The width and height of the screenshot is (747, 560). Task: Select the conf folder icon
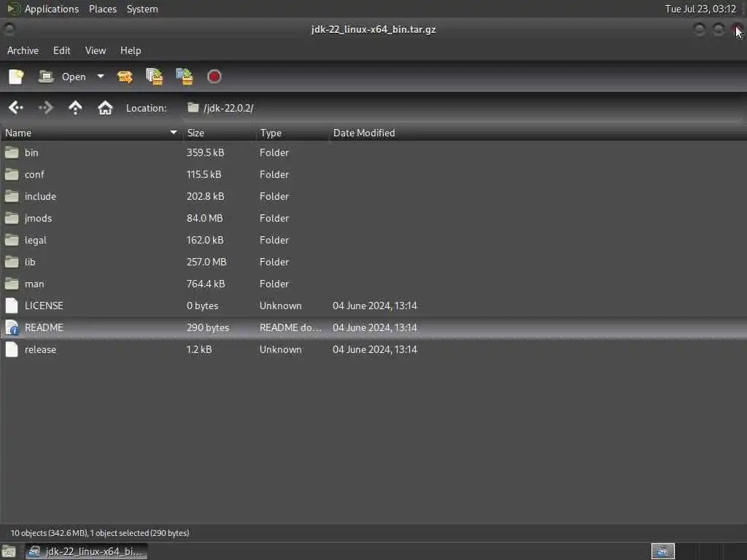tap(12, 174)
